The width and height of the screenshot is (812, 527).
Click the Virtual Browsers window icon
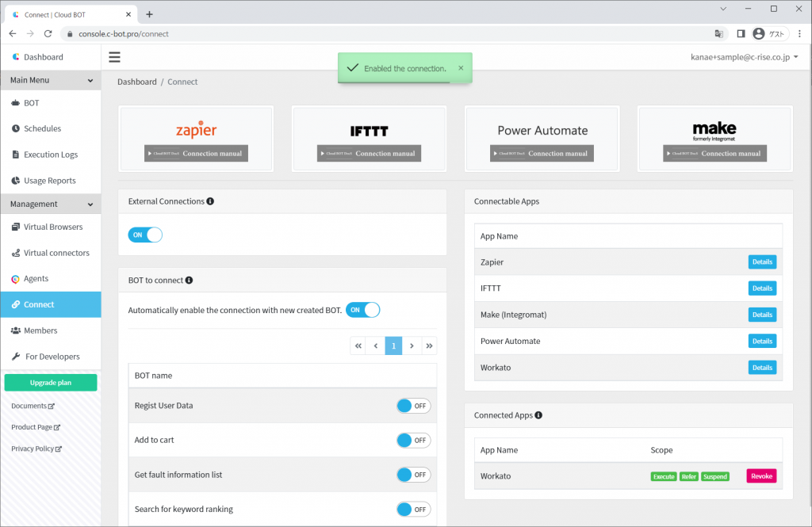pos(16,227)
